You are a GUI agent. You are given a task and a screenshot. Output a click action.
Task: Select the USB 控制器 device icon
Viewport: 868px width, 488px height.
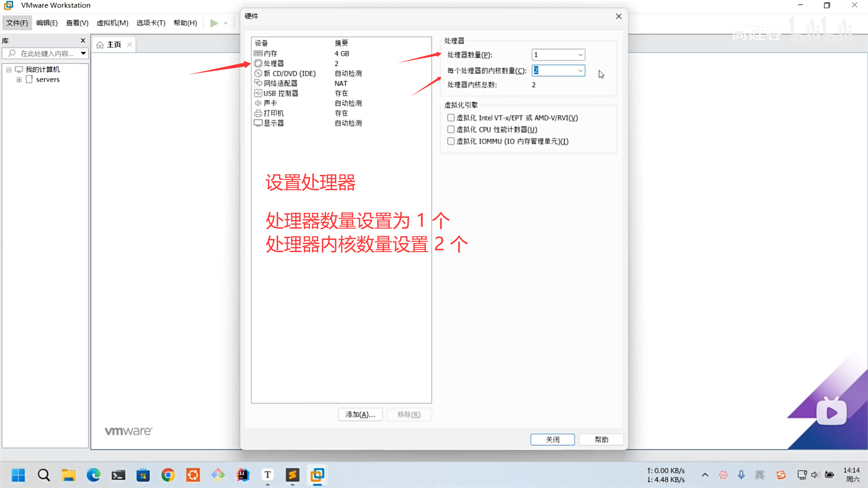point(258,93)
